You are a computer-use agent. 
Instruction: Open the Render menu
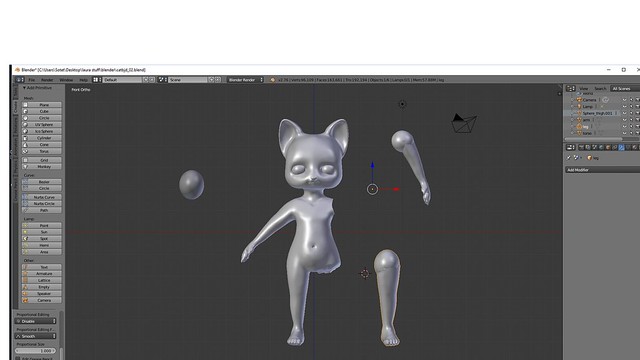(x=47, y=80)
